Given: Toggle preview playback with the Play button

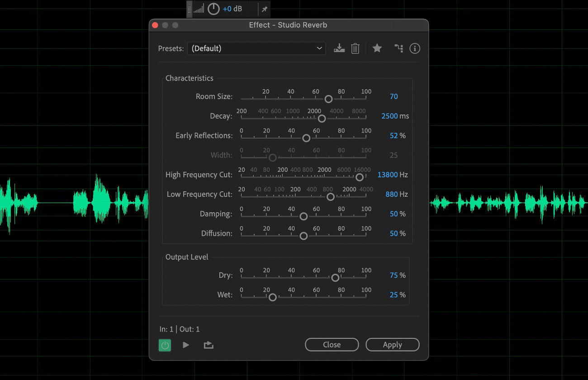Looking at the screenshot, I should coord(186,345).
